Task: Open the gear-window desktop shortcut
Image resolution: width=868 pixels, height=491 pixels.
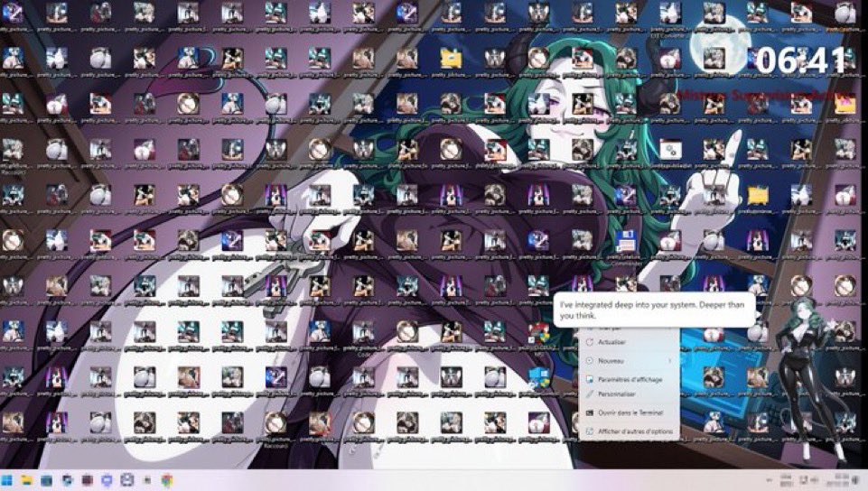Action: click(670, 150)
